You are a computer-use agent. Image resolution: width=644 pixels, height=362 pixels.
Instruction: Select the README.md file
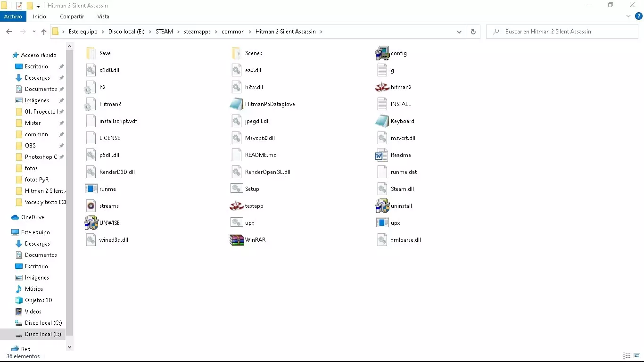tap(254, 155)
